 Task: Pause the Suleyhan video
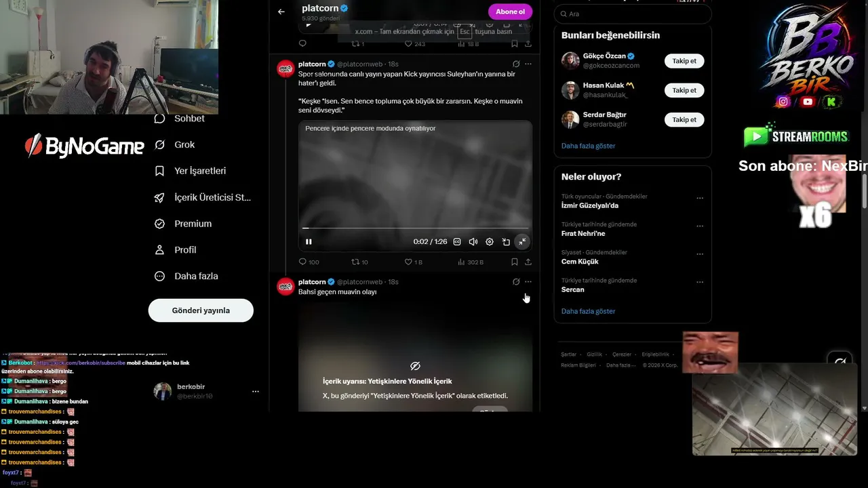pos(309,242)
